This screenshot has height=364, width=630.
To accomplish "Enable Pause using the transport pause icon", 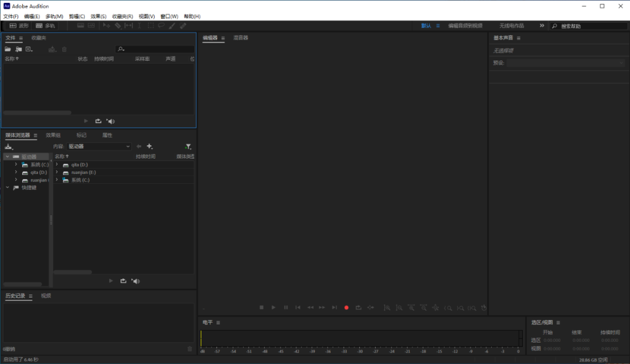I will [285, 307].
